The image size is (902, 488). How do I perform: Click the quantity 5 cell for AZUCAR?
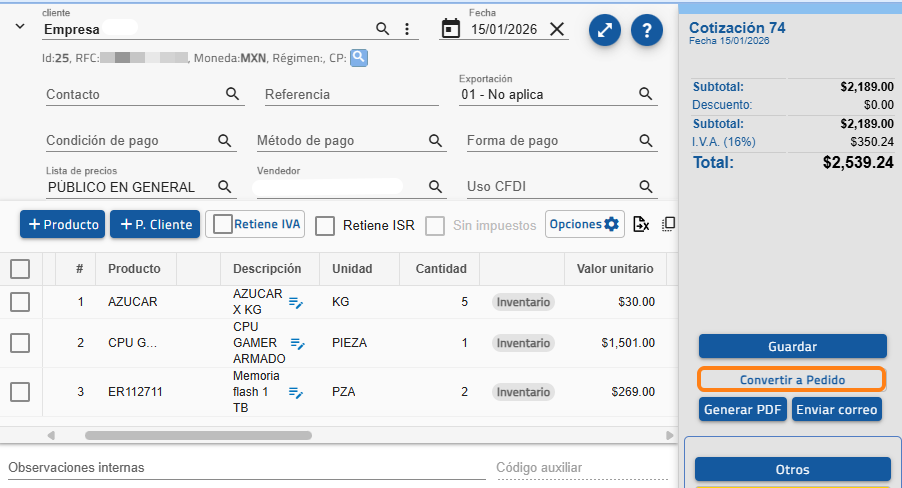click(464, 302)
